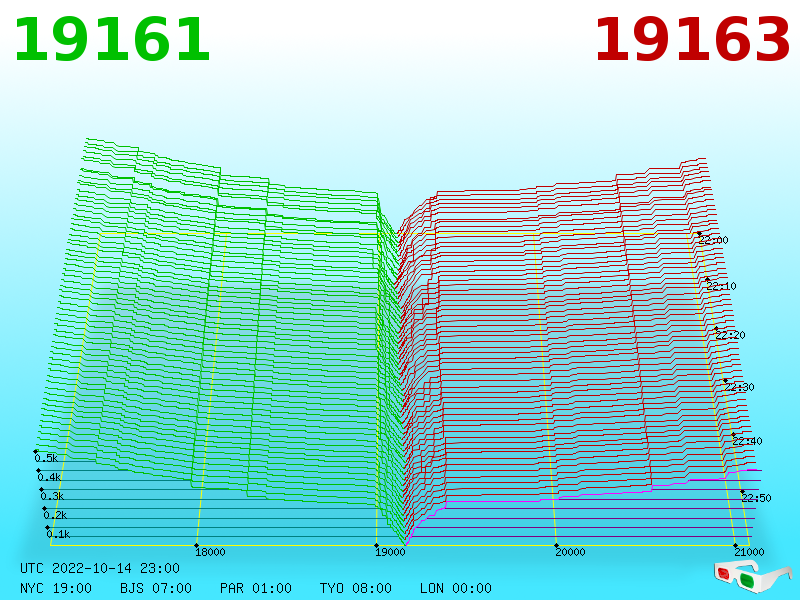Click the 22:10 time axis label
Viewport: 800px width, 600px height.
click(721, 286)
